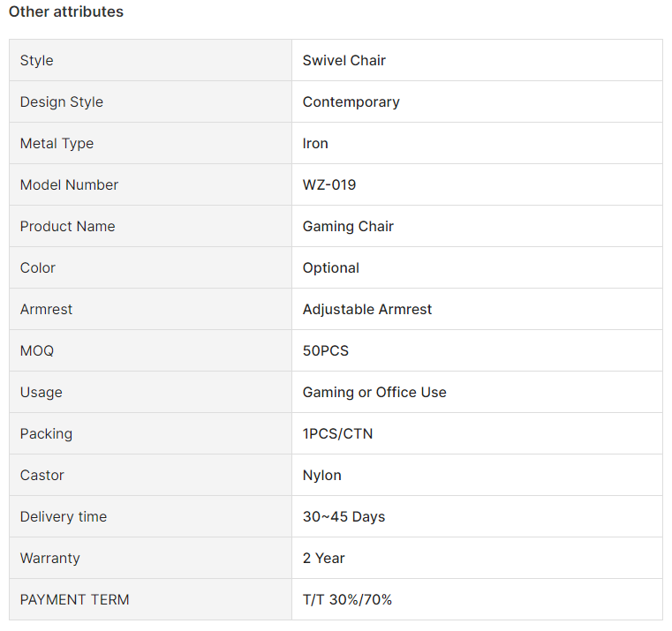Click the 'Gaming or Office Use' usage value
672x631 pixels.
tap(374, 393)
